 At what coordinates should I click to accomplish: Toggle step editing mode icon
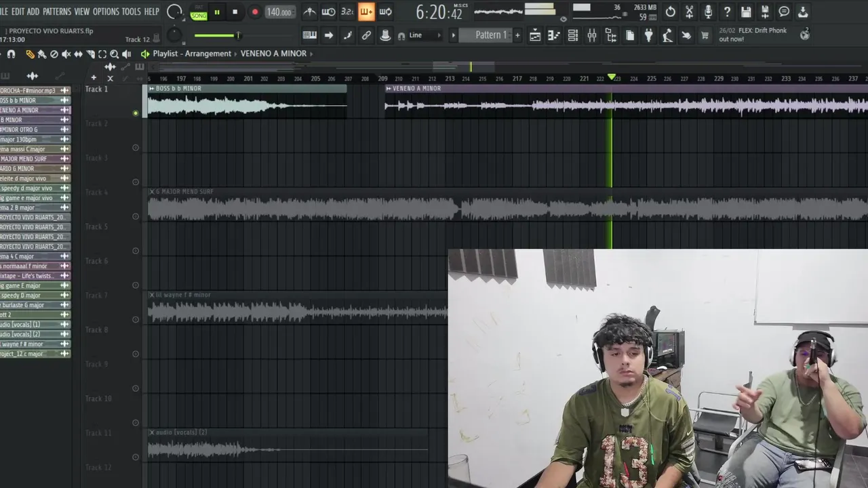347,35
